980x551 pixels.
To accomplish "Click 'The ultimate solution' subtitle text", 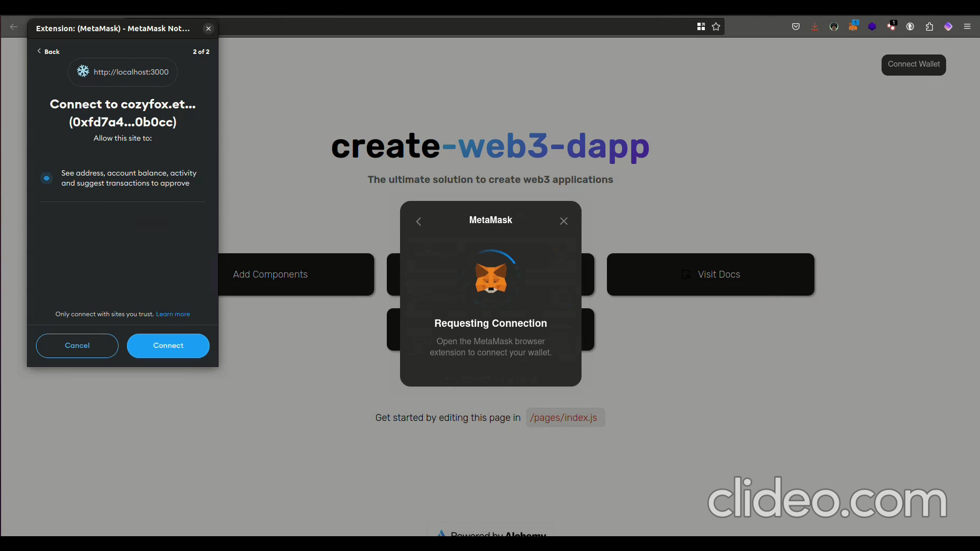I will pos(491,180).
